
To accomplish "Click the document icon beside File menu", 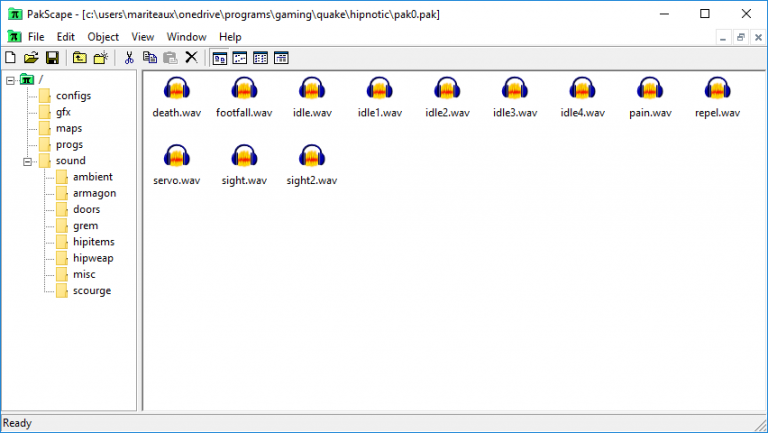I will point(14,37).
